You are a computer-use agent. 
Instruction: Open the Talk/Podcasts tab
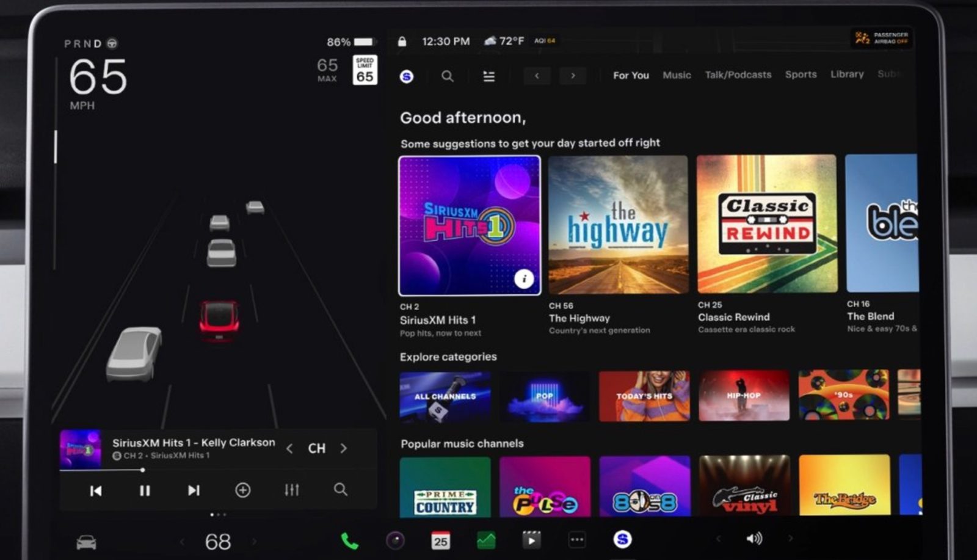tap(738, 75)
